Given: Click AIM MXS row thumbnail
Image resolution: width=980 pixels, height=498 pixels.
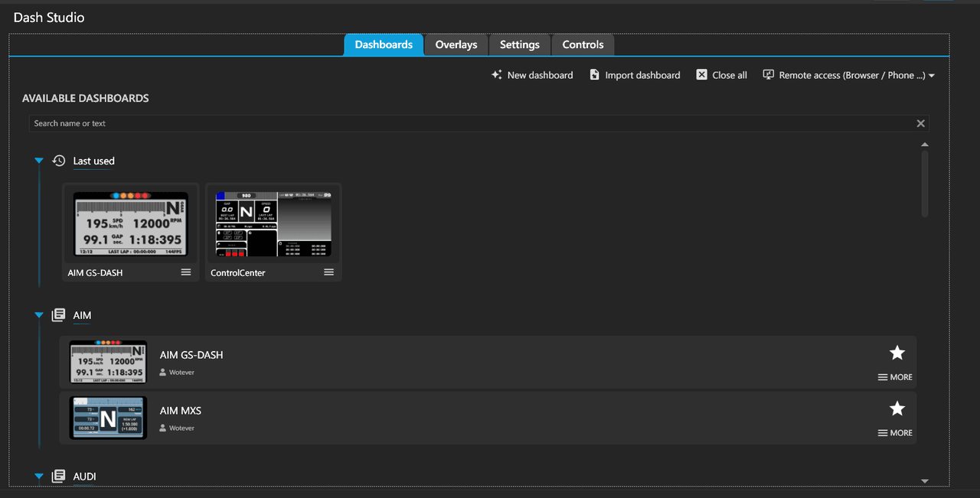Looking at the screenshot, I should tap(108, 418).
